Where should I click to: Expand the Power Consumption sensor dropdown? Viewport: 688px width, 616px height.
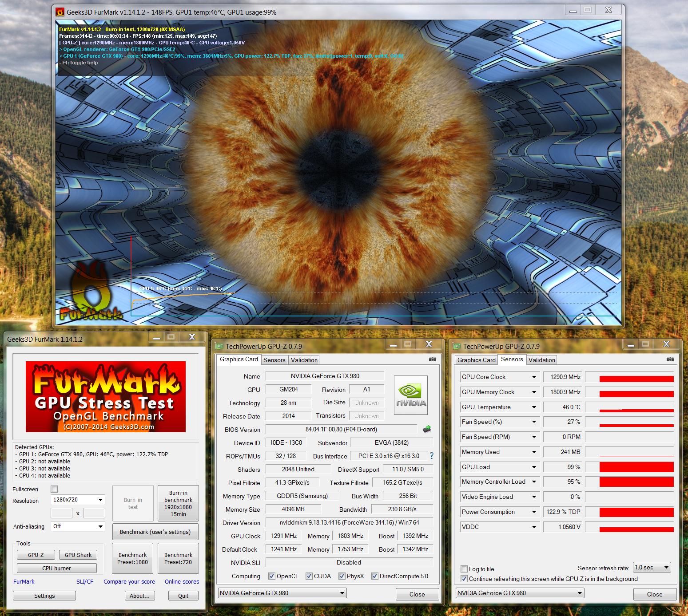(x=534, y=512)
